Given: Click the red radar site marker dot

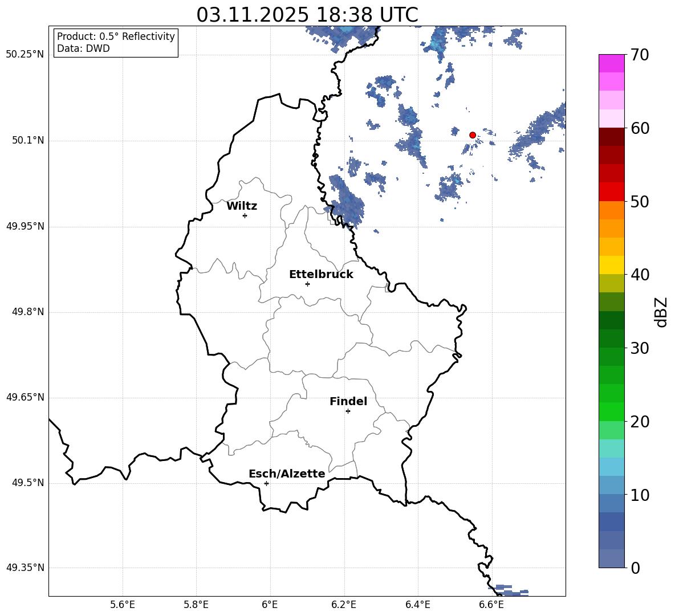Looking at the screenshot, I should [x=472, y=135].
